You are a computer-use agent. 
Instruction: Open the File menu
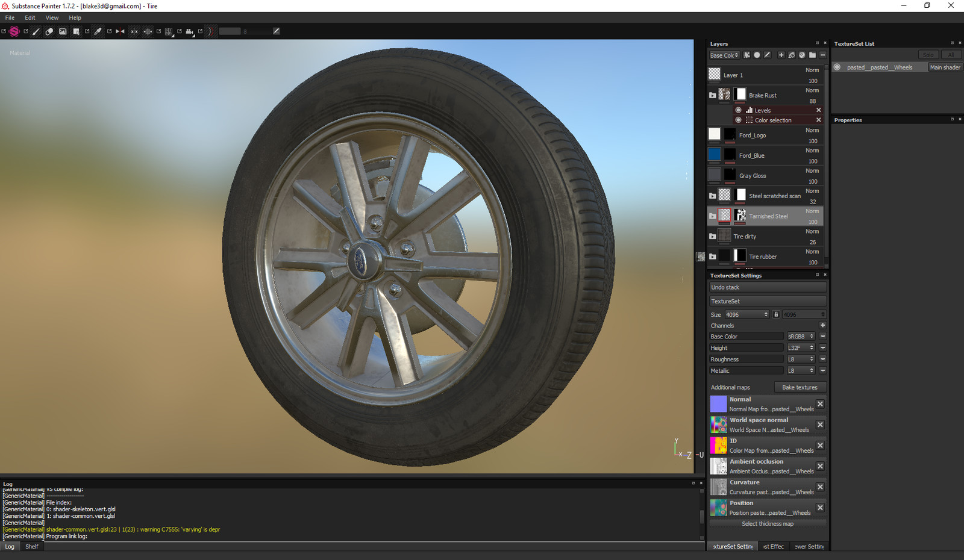click(x=10, y=17)
